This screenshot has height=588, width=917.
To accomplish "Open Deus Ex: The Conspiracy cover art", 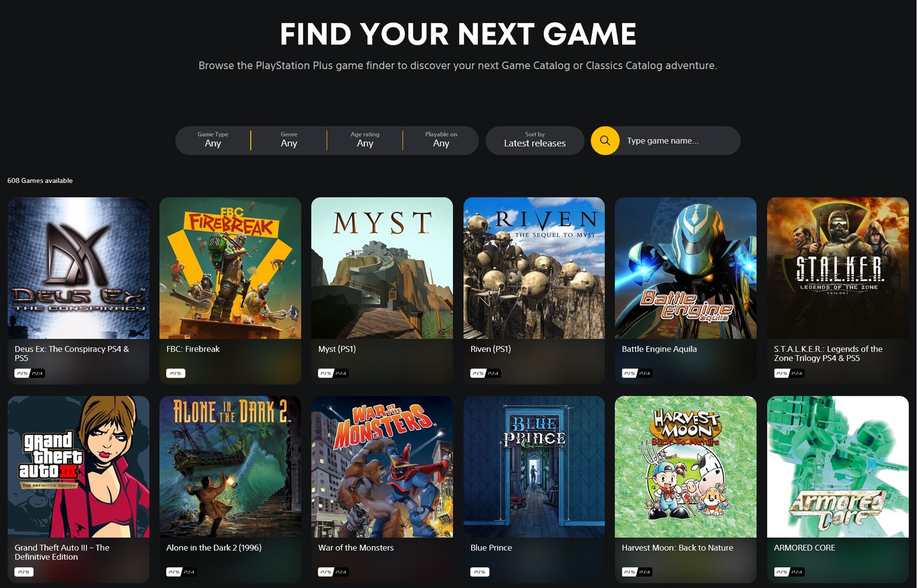I will pyautogui.click(x=78, y=268).
